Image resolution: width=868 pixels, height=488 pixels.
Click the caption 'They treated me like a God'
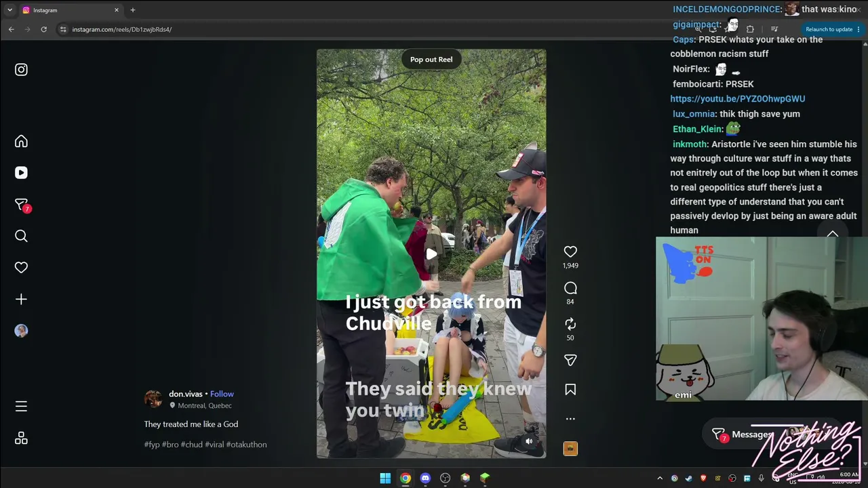(191, 424)
